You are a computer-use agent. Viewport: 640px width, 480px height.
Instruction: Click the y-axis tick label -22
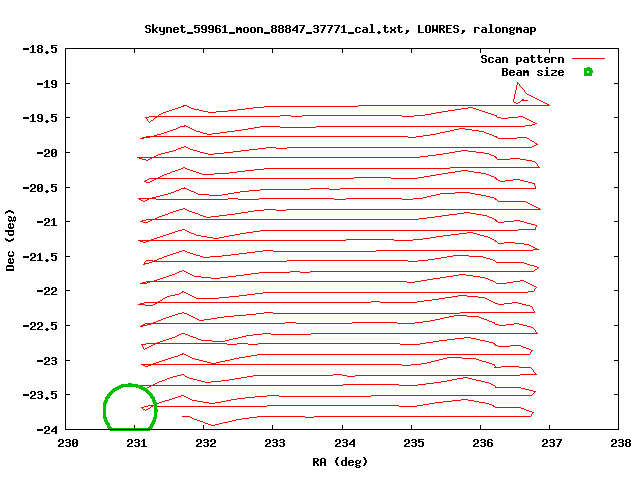[47, 291]
